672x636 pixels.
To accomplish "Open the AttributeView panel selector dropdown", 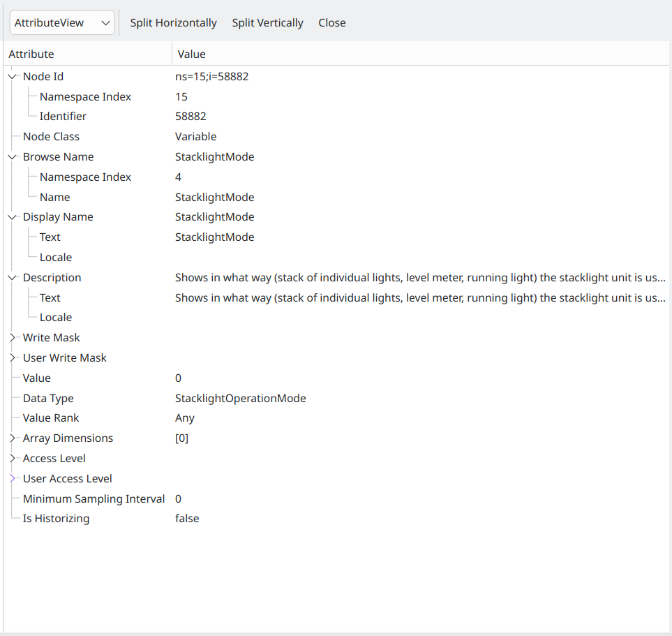I will pos(62,22).
